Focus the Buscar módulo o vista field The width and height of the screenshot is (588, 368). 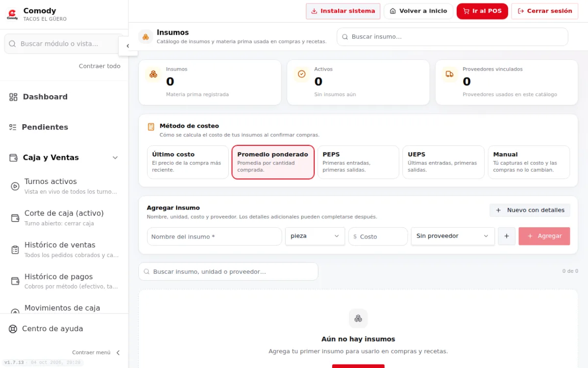tap(64, 44)
